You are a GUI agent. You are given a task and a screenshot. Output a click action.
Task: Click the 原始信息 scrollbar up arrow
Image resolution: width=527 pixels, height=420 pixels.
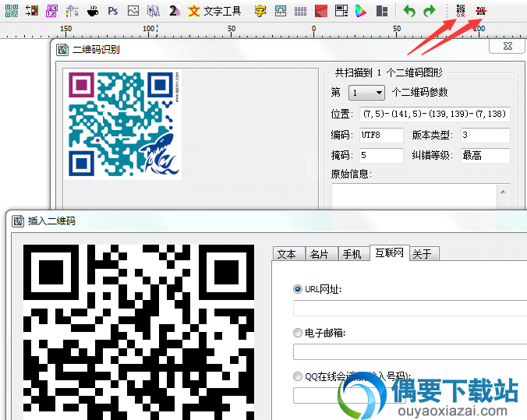point(503,192)
